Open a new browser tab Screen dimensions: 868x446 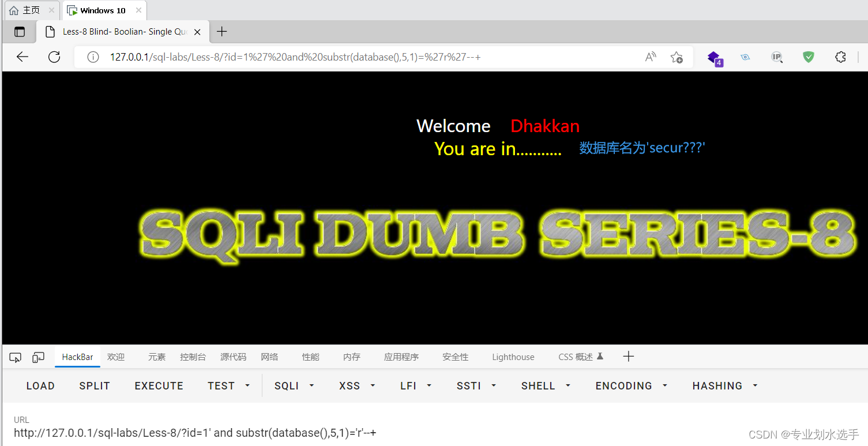221,32
